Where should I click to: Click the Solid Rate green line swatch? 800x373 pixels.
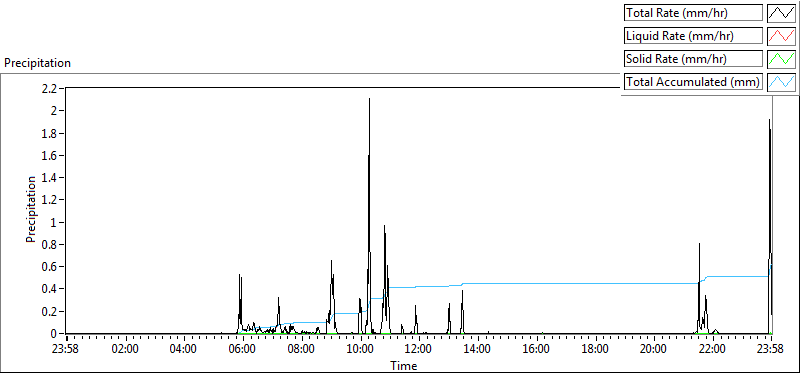[782, 59]
